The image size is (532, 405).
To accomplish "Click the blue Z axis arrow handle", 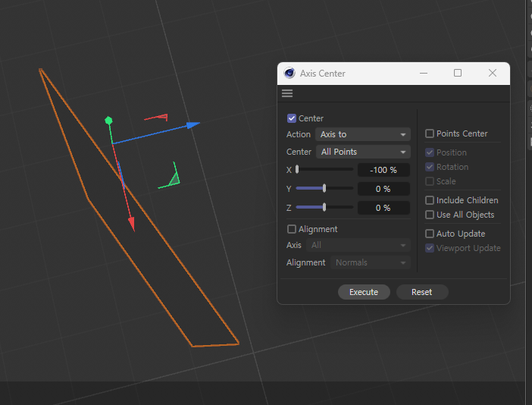I will coord(193,125).
